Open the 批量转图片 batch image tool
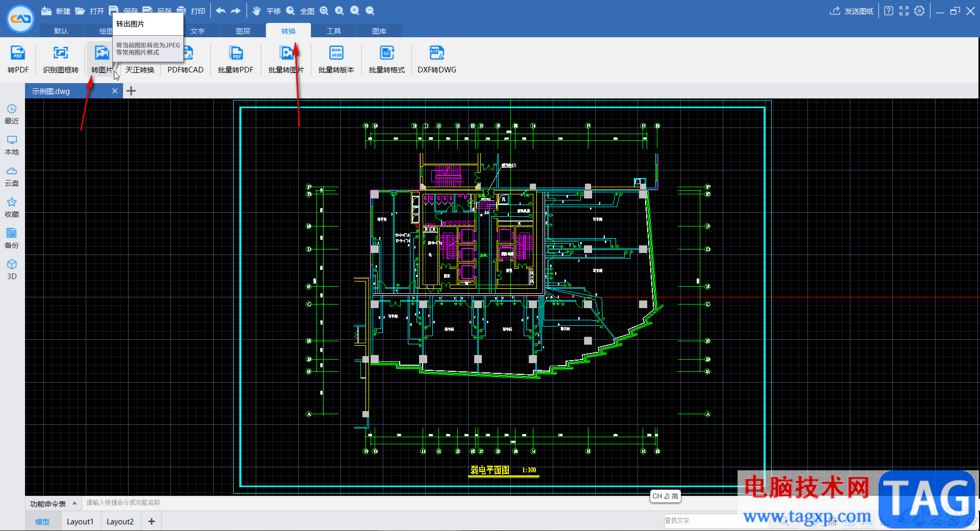Image resolution: width=980 pixels, height=531 pixels. [x=286, y=59]
